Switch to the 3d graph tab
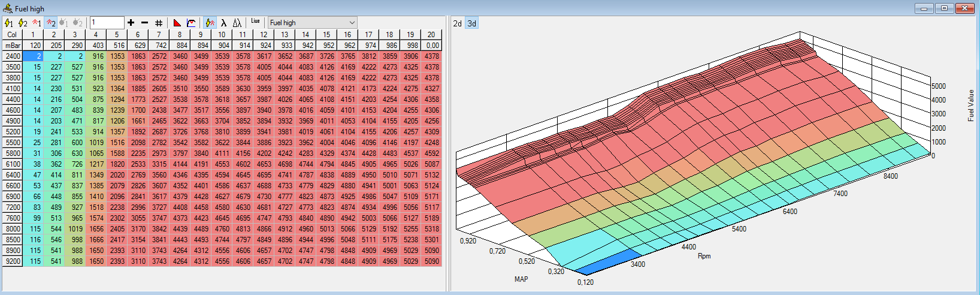This screenshot has width=980, height=295. 472,23
